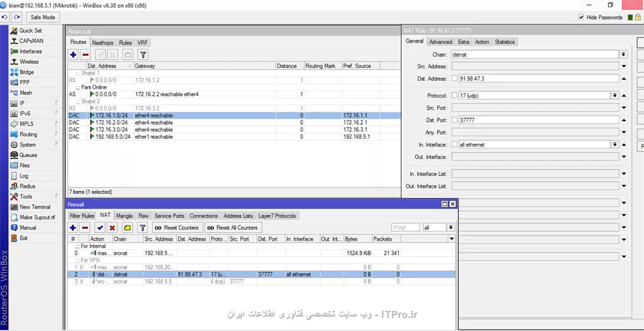Open the In. Interface dropdown list

coord(615,144)
